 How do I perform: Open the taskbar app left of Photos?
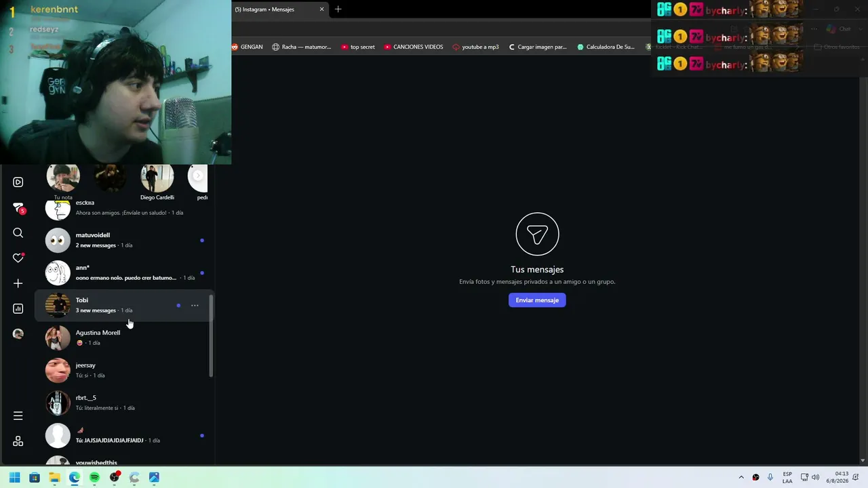point(134,477)
